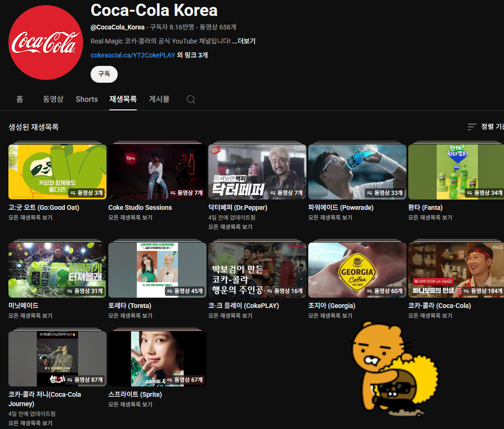Click the 동영상 60개 badge on Georgia
504x429 pixels.
coord(385,291)
